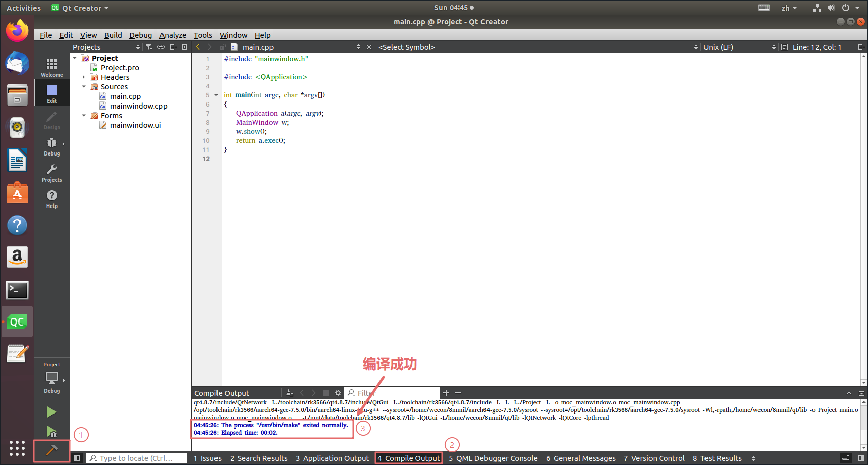This screenshot has height=465, width=868.
Task: Open Firefox from the Ubuntu dock
Action: [x=17, y=31]
